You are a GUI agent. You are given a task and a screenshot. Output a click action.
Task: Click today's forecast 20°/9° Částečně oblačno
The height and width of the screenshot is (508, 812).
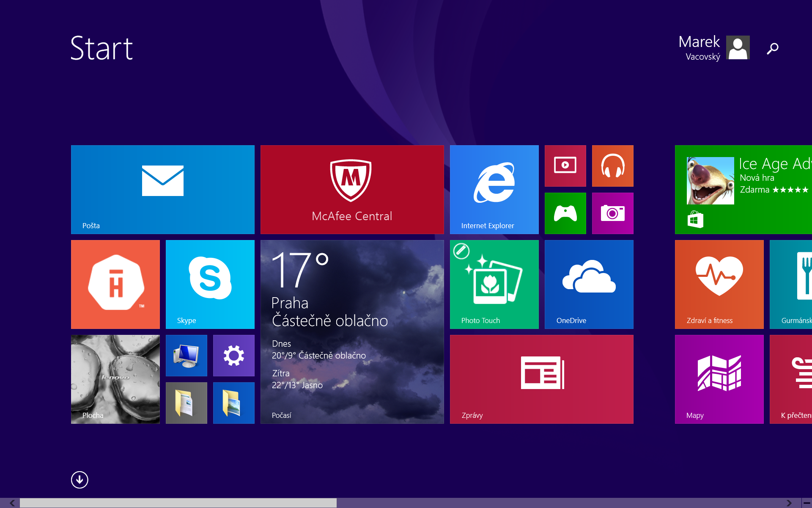(319, 356)
